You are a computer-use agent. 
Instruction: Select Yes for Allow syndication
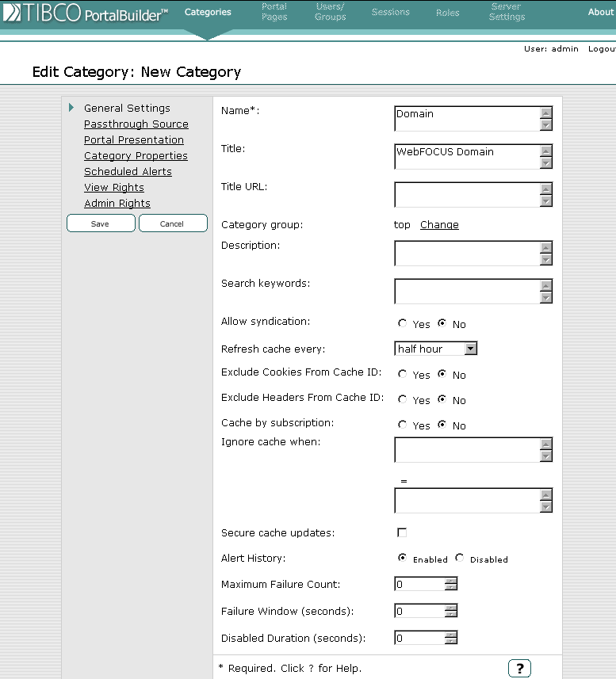tap(403, 324)
